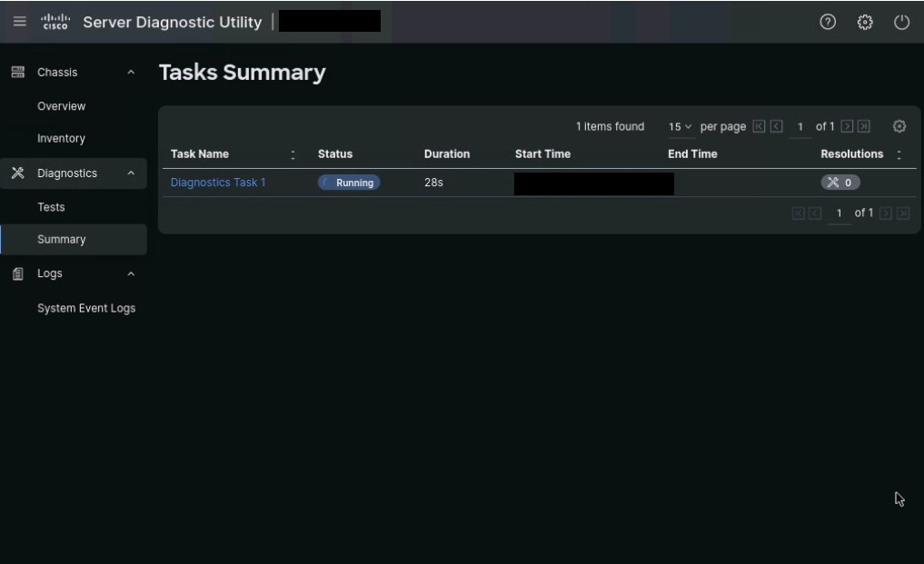
Task: Click the Running status badge
Action: tap(349, 183)
